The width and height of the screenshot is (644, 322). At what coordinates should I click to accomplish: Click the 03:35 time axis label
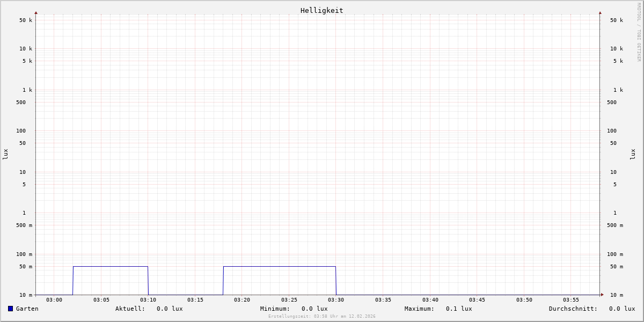pyautogui.click(x=383, y=300)
